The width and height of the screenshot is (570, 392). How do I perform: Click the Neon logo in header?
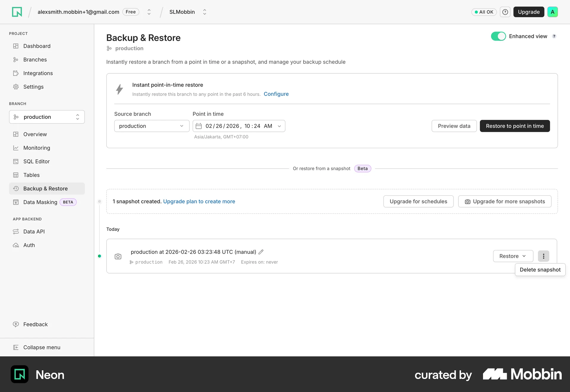(x=17, y=12)
